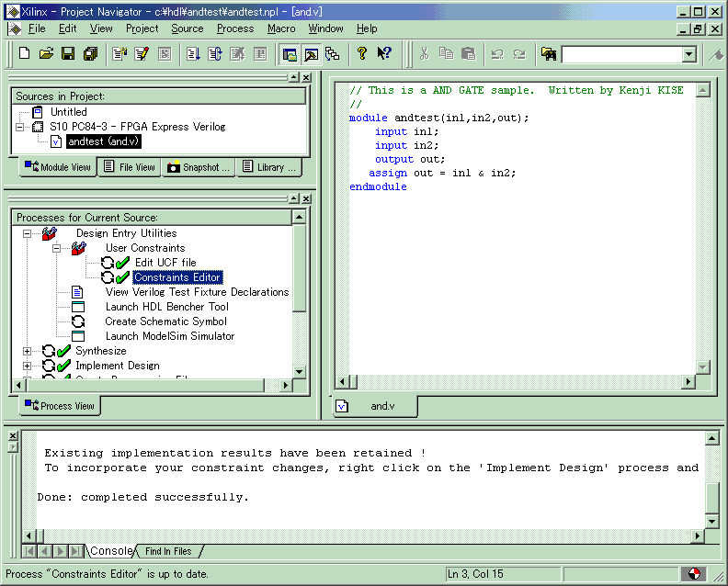Open the Help menu

click(367, 28)
